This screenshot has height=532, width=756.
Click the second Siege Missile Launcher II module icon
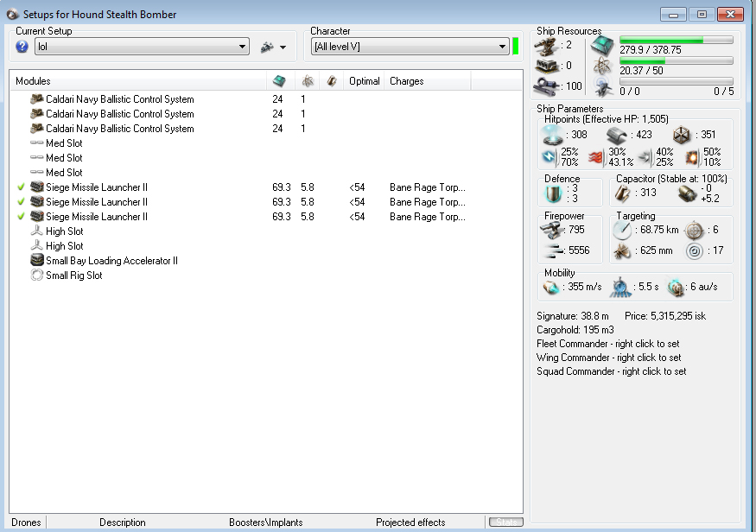point(36,201)
